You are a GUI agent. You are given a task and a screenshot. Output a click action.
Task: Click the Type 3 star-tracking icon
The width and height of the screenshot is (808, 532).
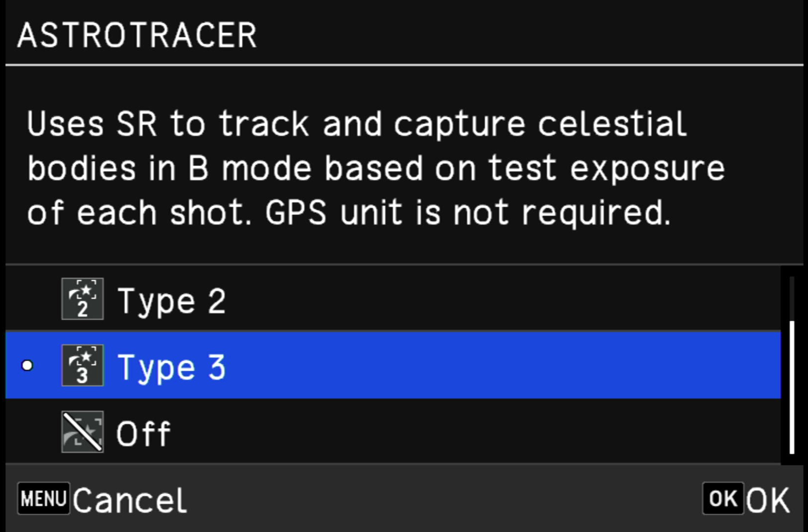click(82, 365)
